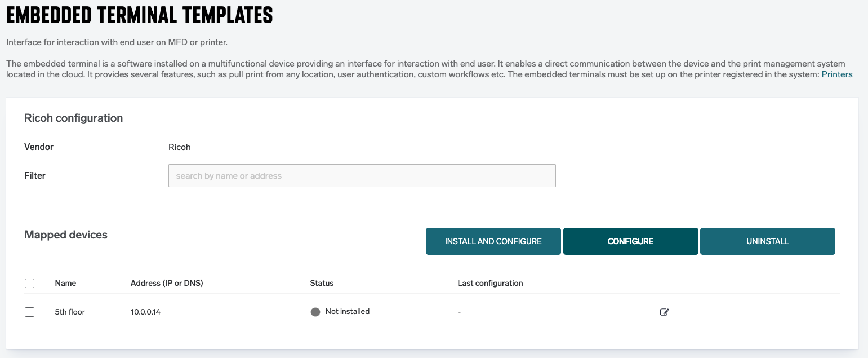
Task: Click the Name column header
Action: 65,283
